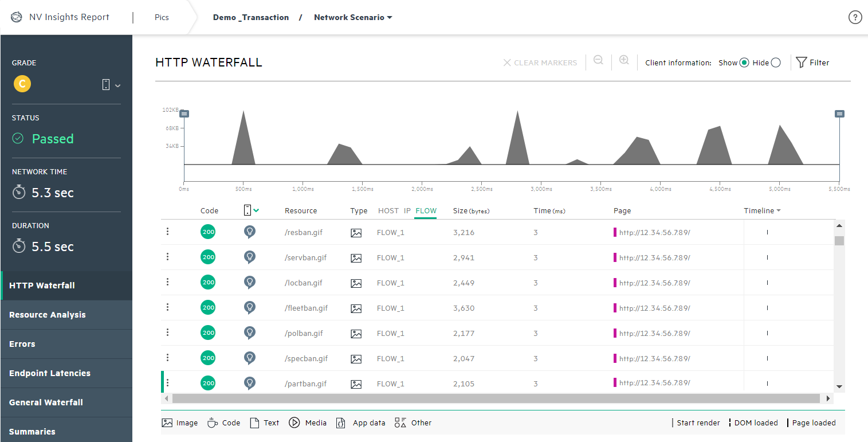868x442 pixels.
Task: Click the image type icon for /locban.gif
Action: click(356, 283)
